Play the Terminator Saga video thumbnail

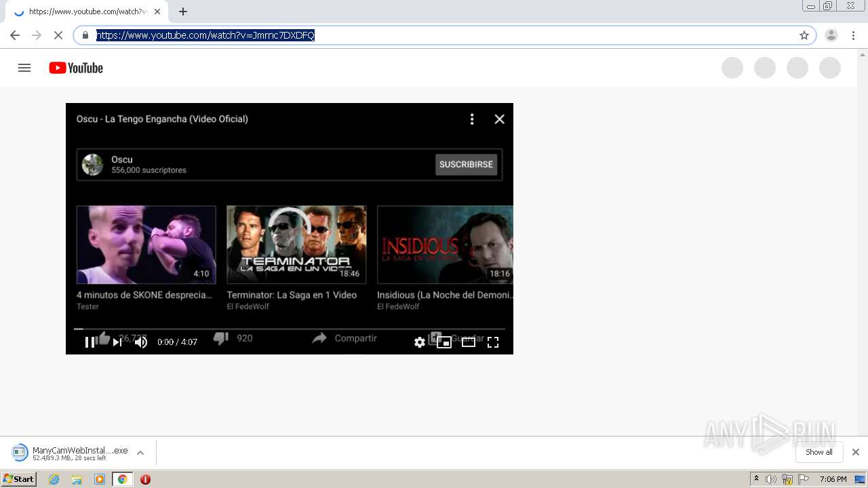coord(296,245)
